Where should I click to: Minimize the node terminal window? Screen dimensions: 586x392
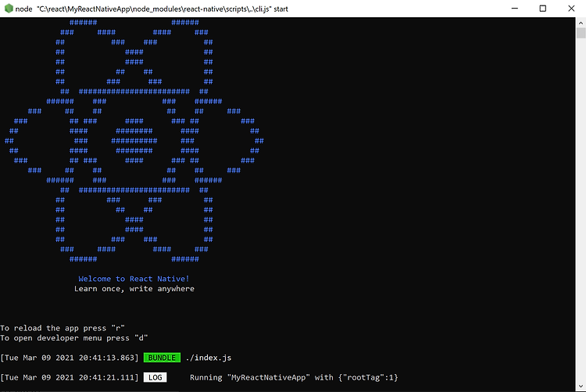coord(515,9)
